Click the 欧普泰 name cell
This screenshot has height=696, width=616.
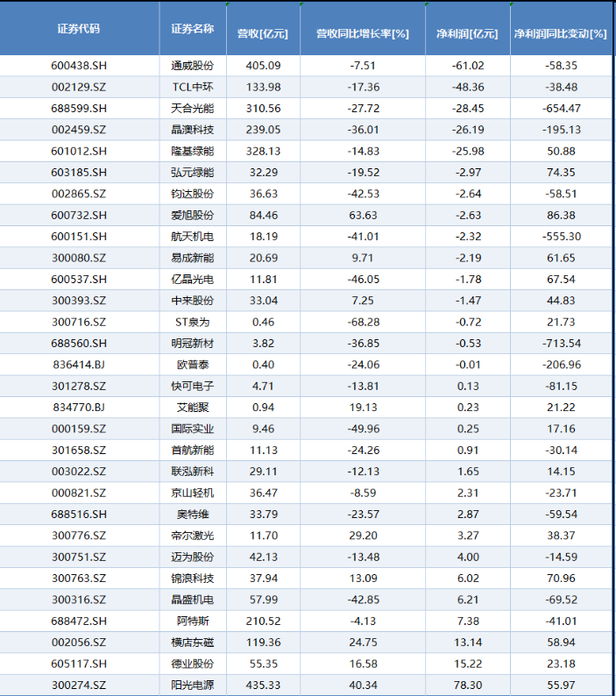point(193,365)
